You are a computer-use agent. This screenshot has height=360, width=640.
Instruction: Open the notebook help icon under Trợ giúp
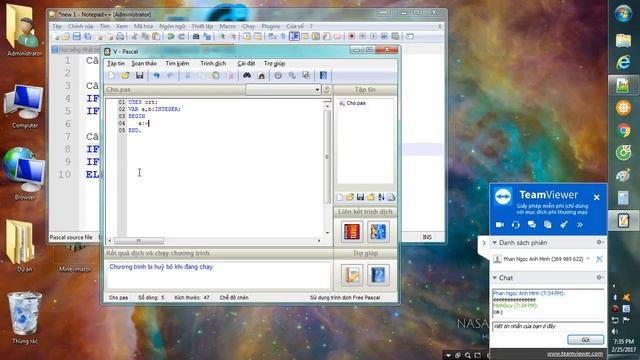click(x=351, y=275)
